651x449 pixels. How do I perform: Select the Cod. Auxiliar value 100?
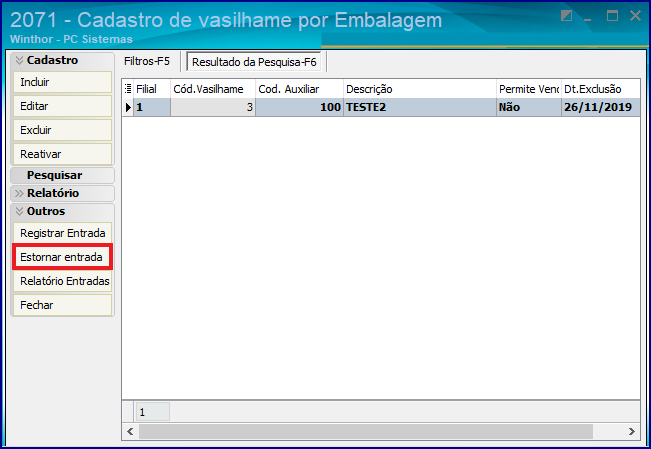pyautogui.click(x=299, y=108)
